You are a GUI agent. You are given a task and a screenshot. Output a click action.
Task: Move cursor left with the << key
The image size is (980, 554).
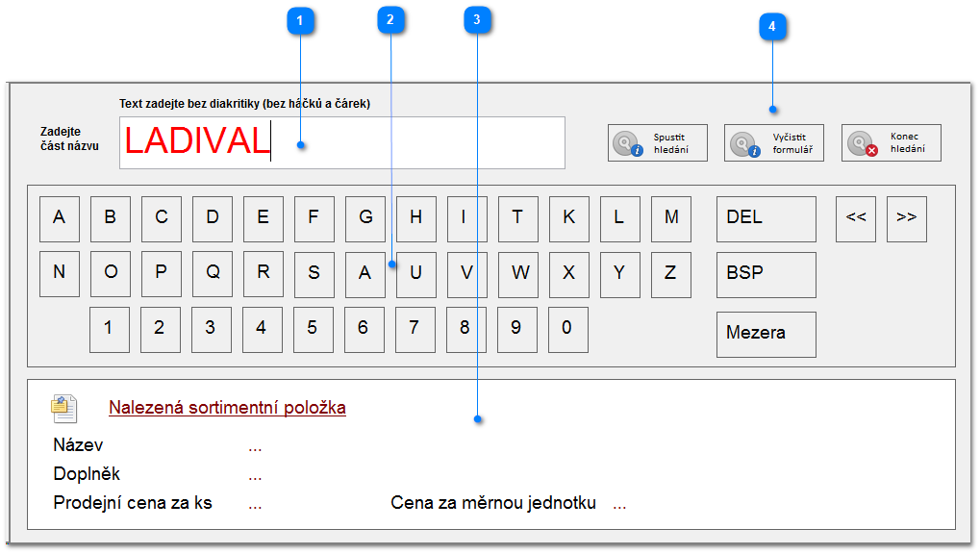click(x=856, y=219)
